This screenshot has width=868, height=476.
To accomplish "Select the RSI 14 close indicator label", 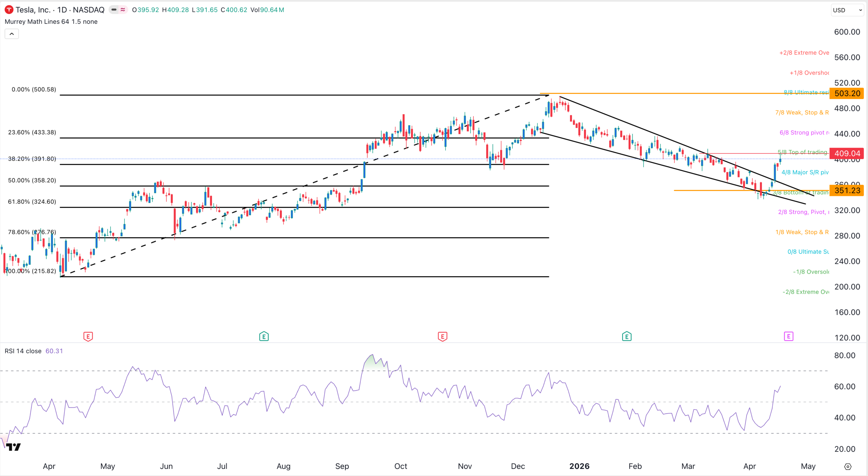I will (23, 351).
